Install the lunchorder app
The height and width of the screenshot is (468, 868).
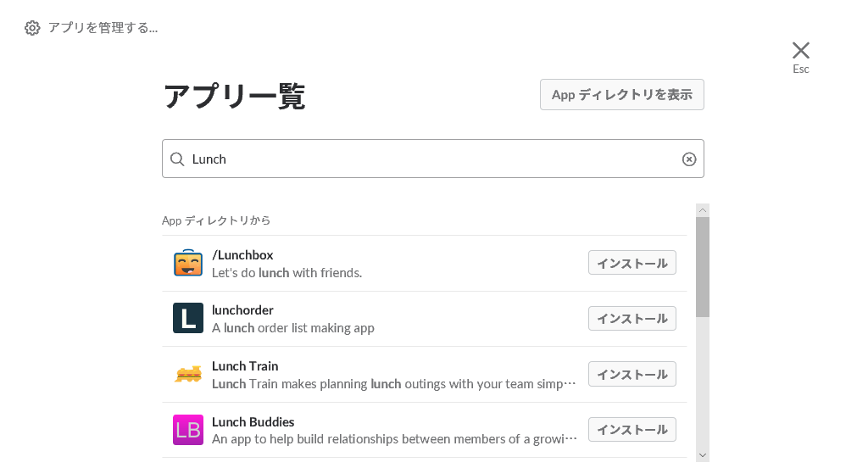click(x=632, y=319)
